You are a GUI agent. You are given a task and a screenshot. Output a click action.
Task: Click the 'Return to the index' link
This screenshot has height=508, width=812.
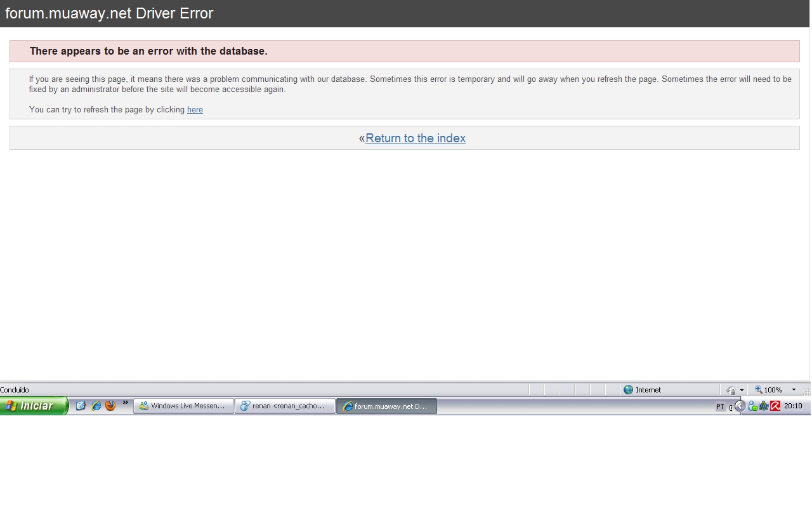[415, 138]
